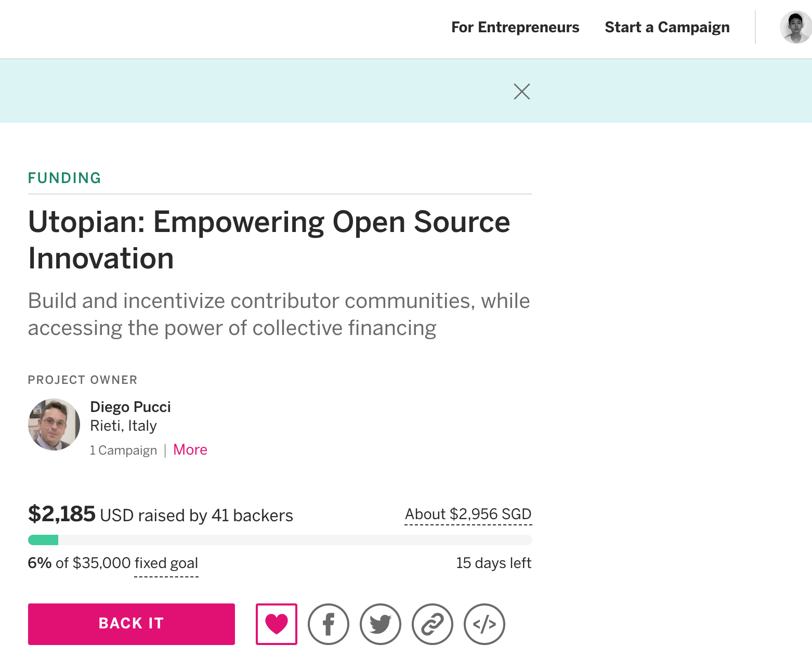The image size is (812, 670).
Task: Select Start a Campaign menu item
Action: (667, 27)
